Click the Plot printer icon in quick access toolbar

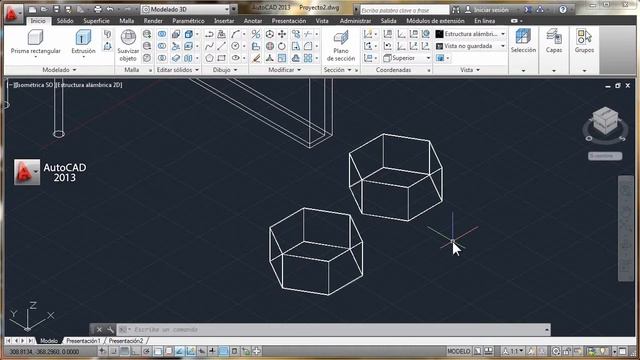(98, 9)
